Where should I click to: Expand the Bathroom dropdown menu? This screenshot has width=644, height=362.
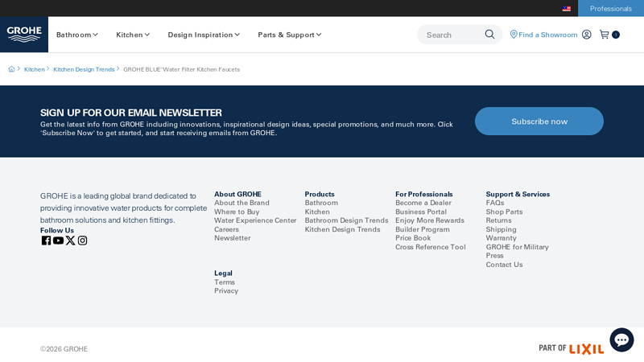76,35
